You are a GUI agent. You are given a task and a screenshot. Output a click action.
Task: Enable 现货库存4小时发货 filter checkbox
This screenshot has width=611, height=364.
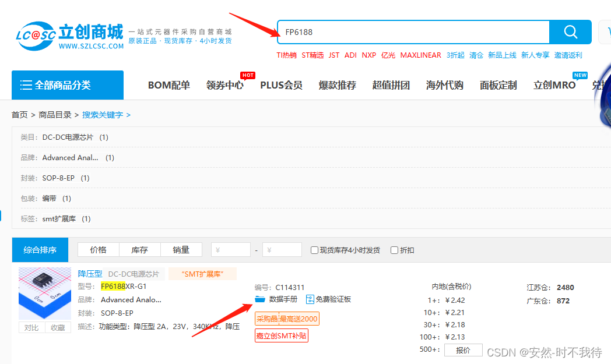click(314, 249)
